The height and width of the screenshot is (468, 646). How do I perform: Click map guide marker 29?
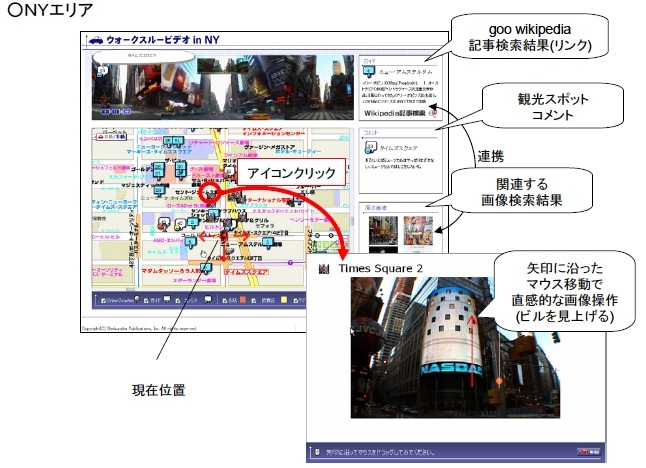click(x=159, y=191)
